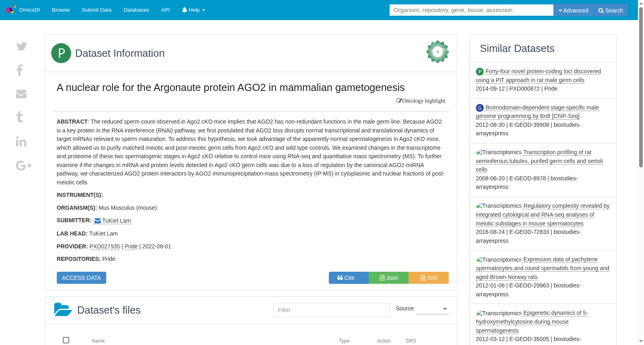Share via Facebook sidebar icon
Screen dimensions: 644x345
pos(19,70)
